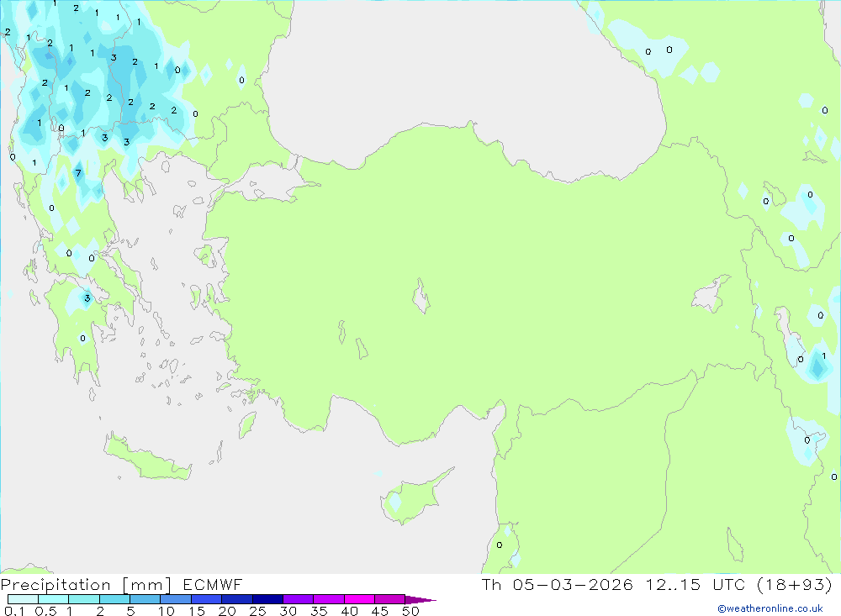Viewport: 841px width, 616px height.
Task: Select the 1–2 mm legend color swatch
Action: point(83,599)
